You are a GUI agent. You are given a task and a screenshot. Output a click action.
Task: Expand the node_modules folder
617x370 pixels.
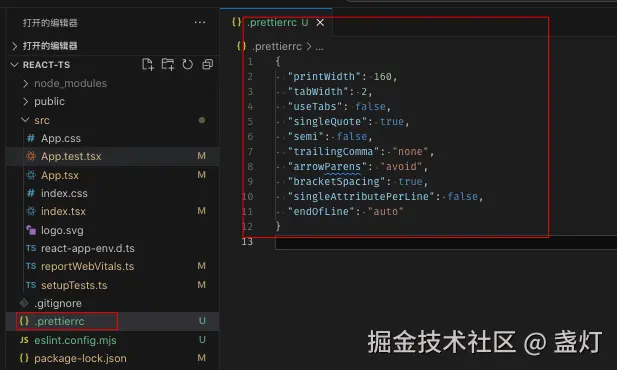[x=113, y=83]
